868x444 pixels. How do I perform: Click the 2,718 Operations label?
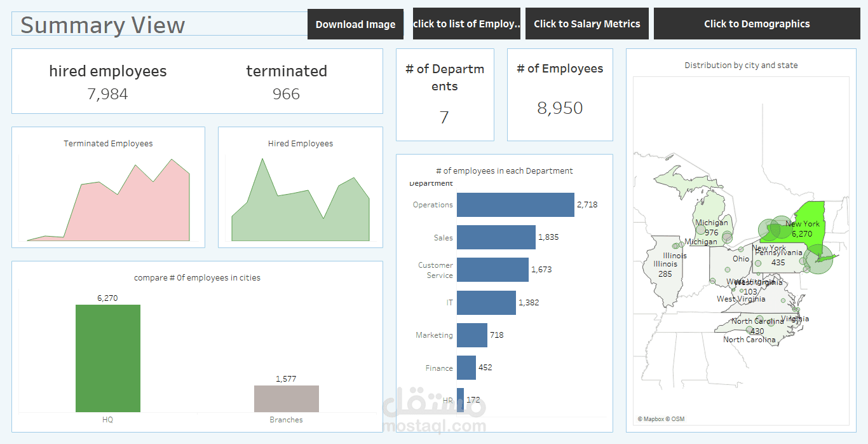tap(587, 205)
